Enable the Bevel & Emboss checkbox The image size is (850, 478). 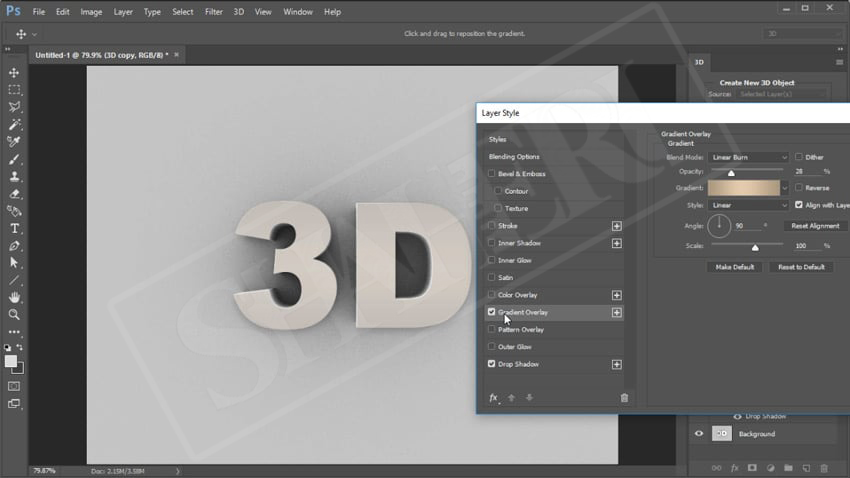491,174
